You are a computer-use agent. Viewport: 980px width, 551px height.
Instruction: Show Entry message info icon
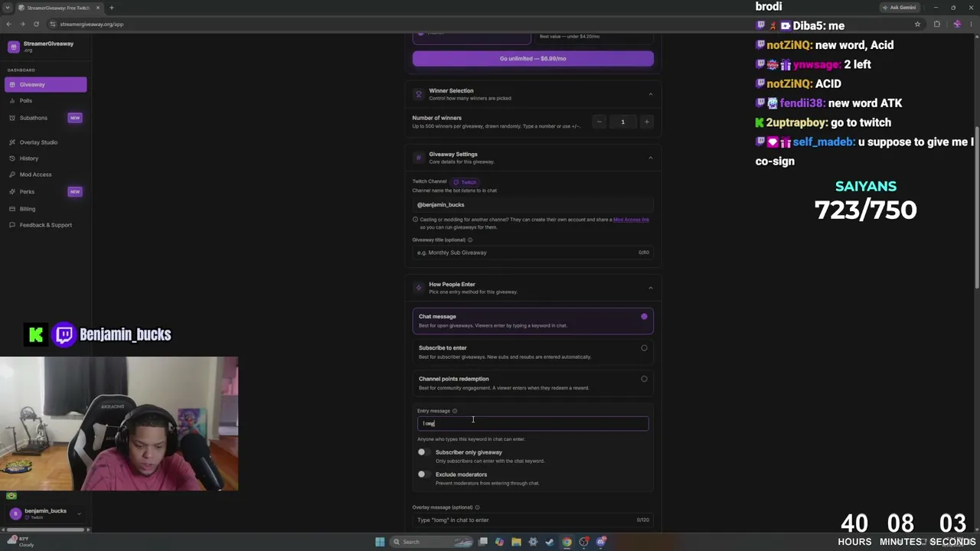(455, 411)
